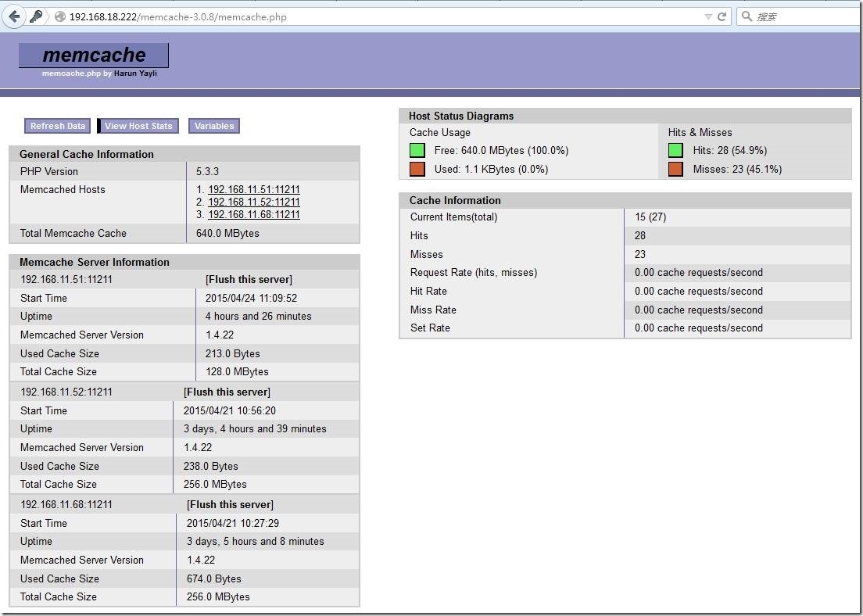Select the Hit Rate value

698,292
